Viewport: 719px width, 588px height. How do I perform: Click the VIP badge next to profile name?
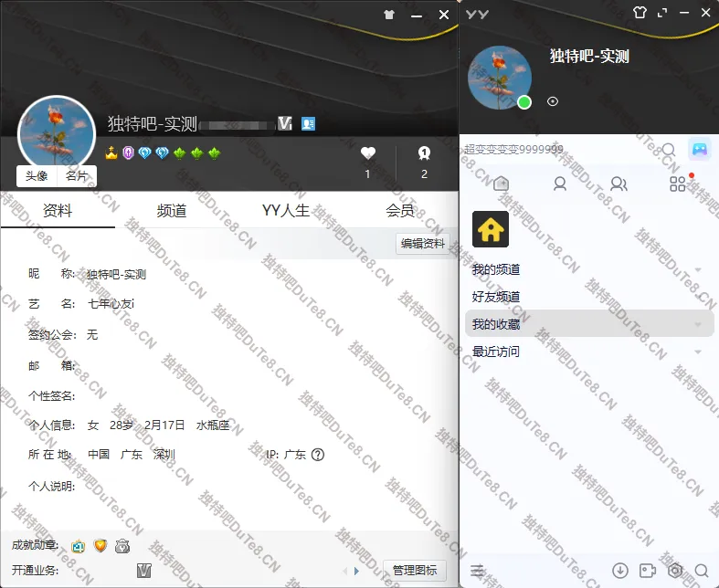coord(285,123)
